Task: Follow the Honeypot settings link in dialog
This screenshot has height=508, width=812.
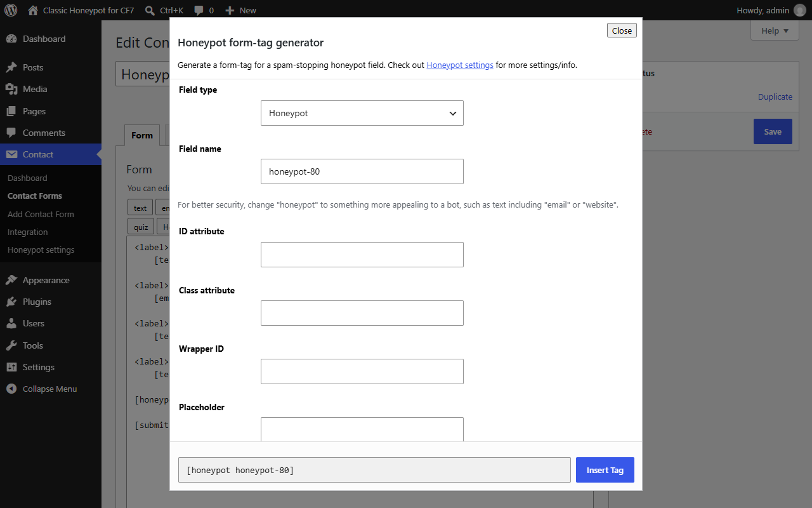Action: 460,65
